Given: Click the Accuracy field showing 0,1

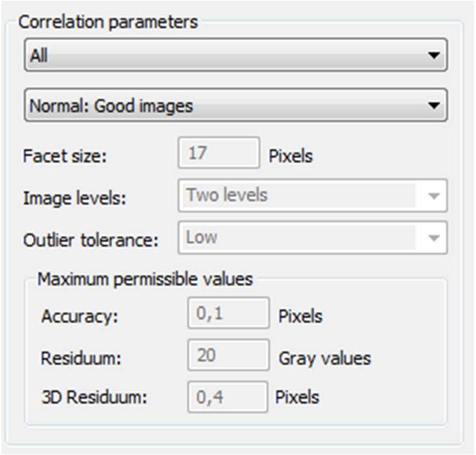Looking at the screenshot, I should [x=229, y=313].
